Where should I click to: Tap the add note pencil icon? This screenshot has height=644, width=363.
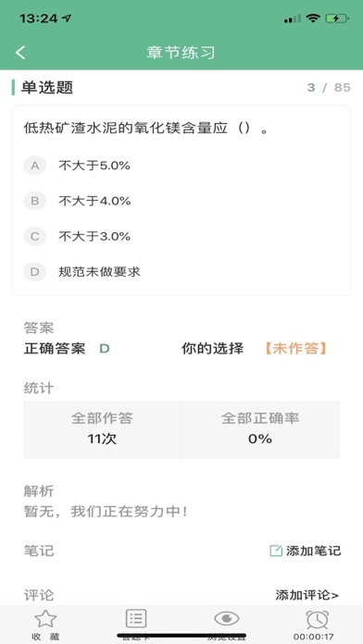click(x=276, y=551)
